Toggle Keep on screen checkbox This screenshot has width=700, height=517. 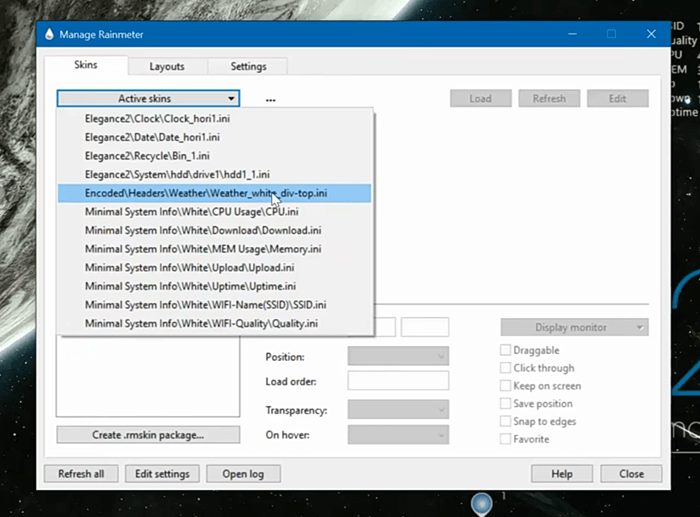pyautogui.click(x=505, y=386)
